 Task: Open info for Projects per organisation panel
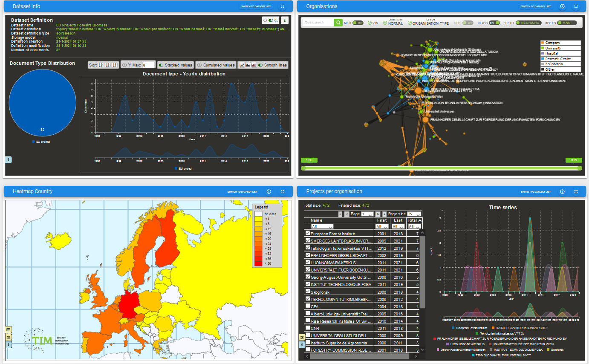(562, 191)
